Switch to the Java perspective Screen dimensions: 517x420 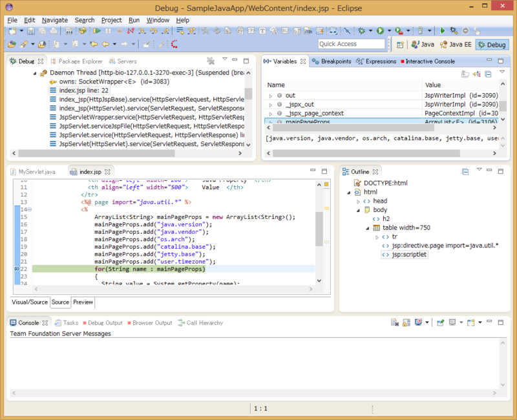[x=423, y=45]
